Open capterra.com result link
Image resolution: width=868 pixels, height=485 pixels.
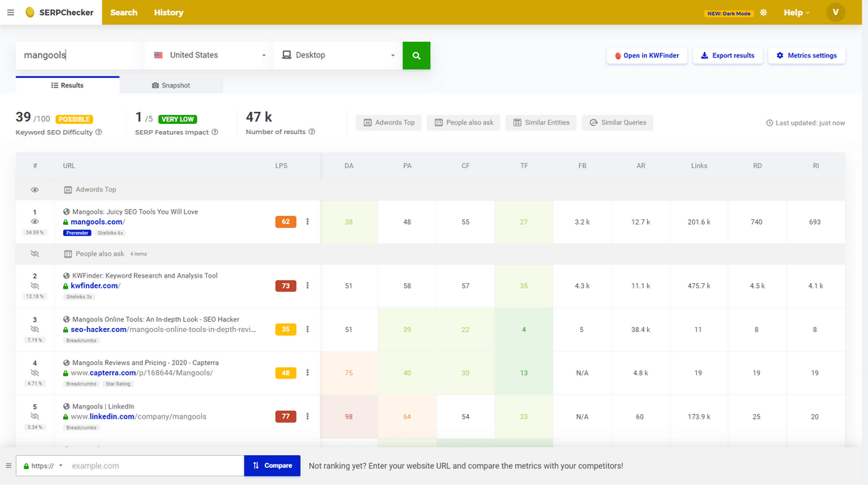pos(142,373)
